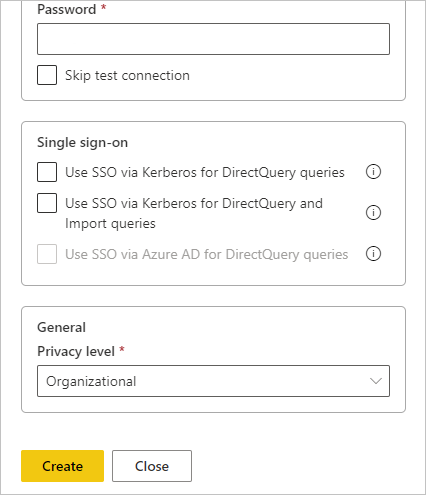Click the Close button
426x495 pixels.
(x=152, y=466)
